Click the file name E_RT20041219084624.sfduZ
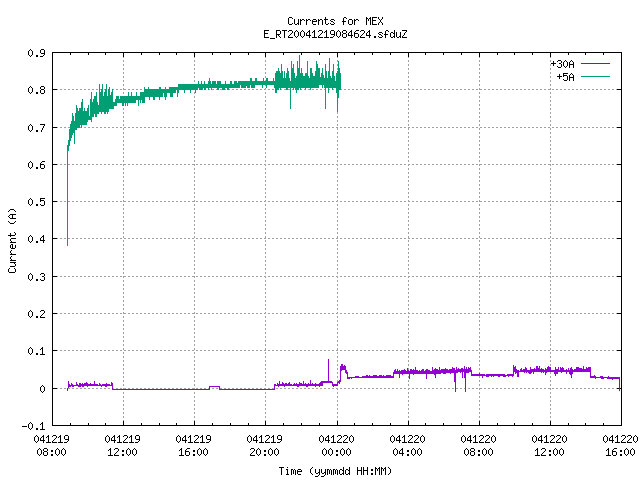This screenshot has width=640, height=480. click(x=335, y=34)
